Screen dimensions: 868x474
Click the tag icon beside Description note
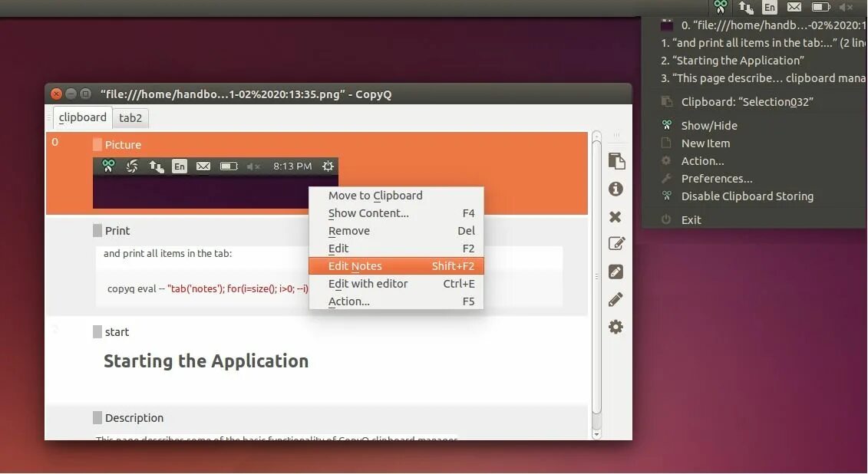(97, 417)
